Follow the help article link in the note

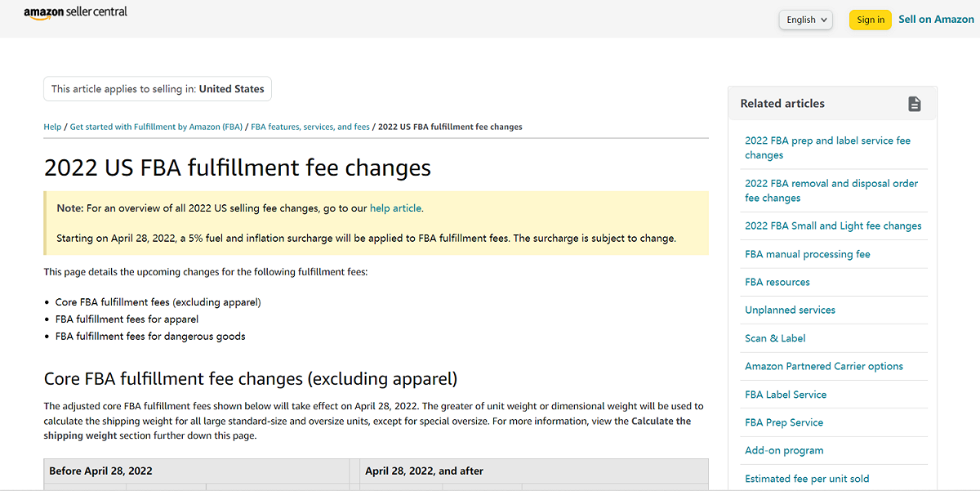[x=395, y=208]
